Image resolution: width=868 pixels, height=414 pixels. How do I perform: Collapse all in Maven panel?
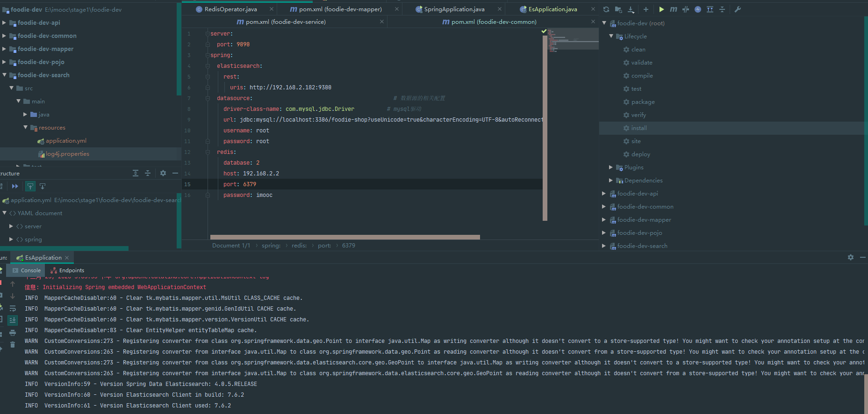pyautogui.click(x=722, y=9)
